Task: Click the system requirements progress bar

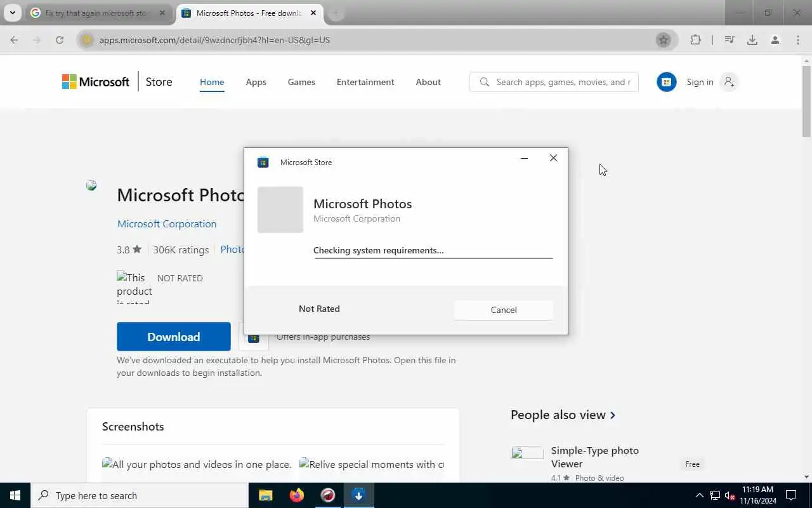Action: pos(433,258)
